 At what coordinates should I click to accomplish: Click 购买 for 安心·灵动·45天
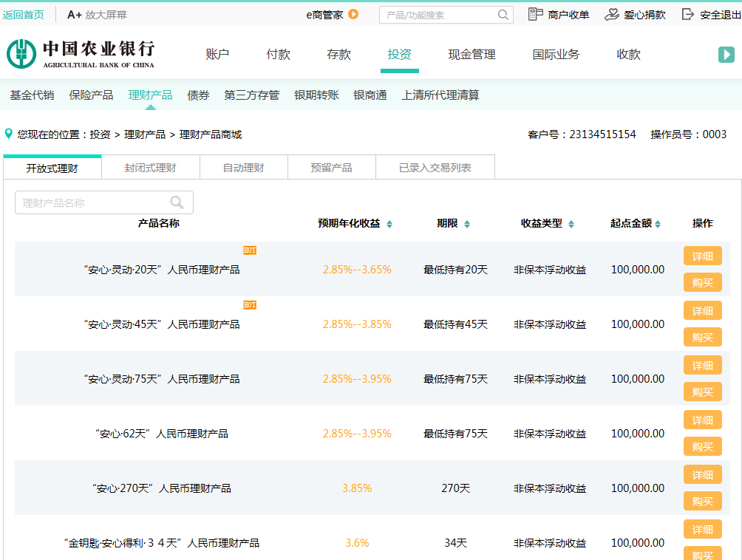pyautogui.click(x=703, y=337)
